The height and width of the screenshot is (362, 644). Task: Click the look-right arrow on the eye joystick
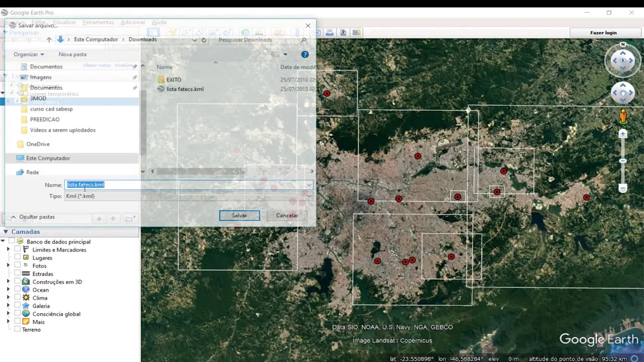[x=631, y=60]
